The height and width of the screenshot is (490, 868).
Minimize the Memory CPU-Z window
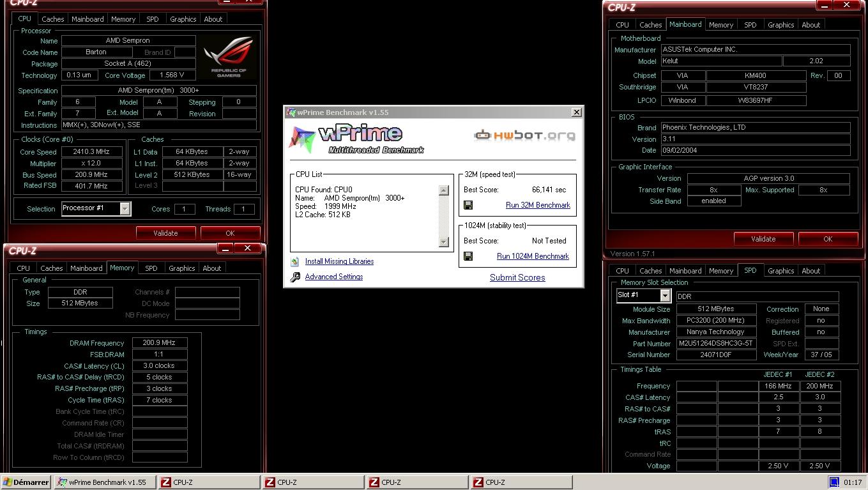tap(225, 248)
